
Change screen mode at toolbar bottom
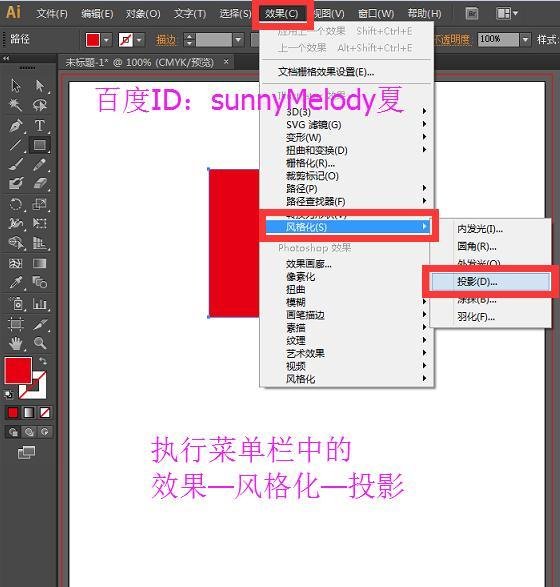27,452
